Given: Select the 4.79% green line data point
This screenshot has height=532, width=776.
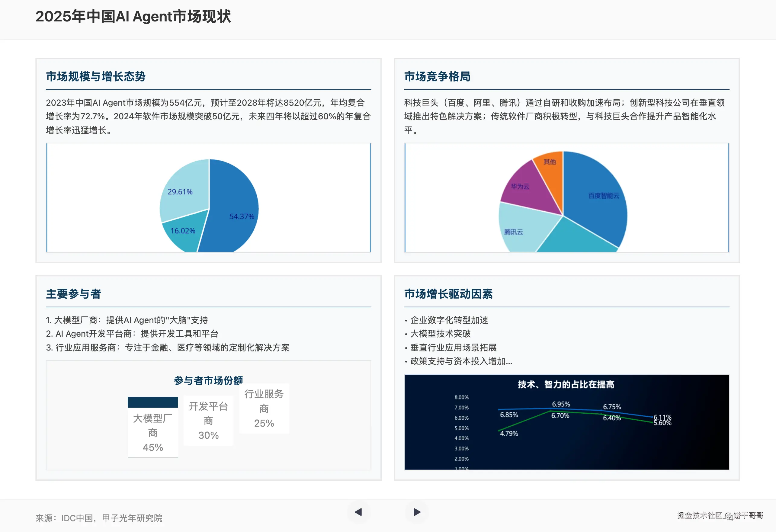Looking at the screenshot, I should point(499,431).
